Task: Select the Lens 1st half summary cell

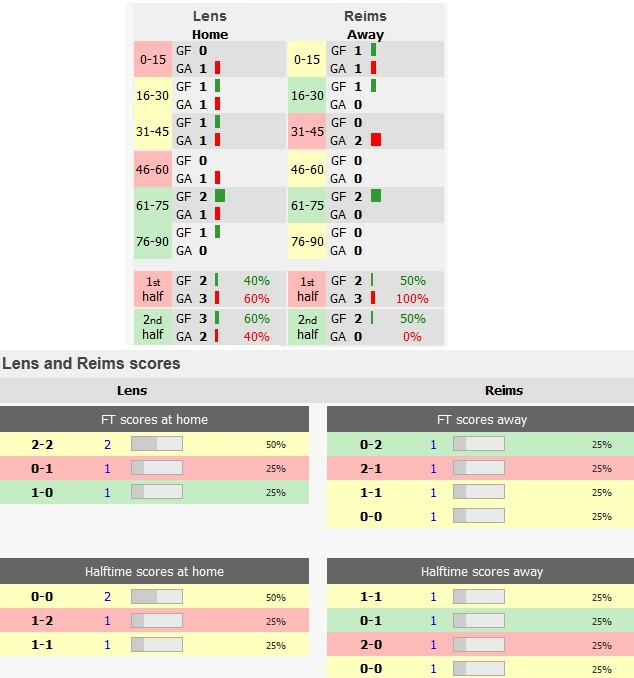Action: click(x=154, y=289)
